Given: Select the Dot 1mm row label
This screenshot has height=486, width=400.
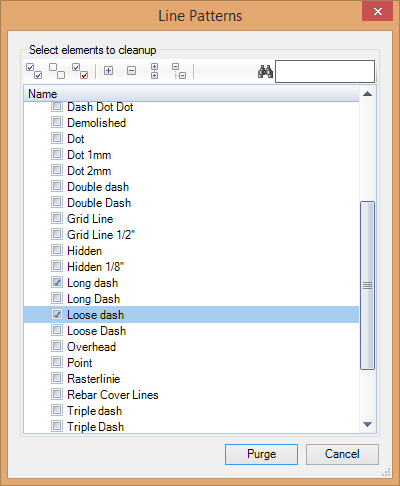Looking at the screenshot, I should click(89, 155).
